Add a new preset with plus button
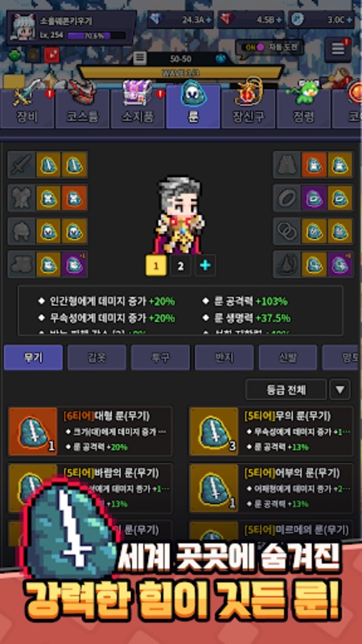Screen dimensions: 362x644 point(205,266)
